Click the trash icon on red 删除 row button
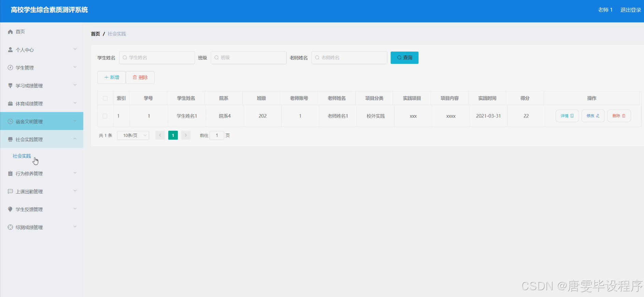 (624, 116)
